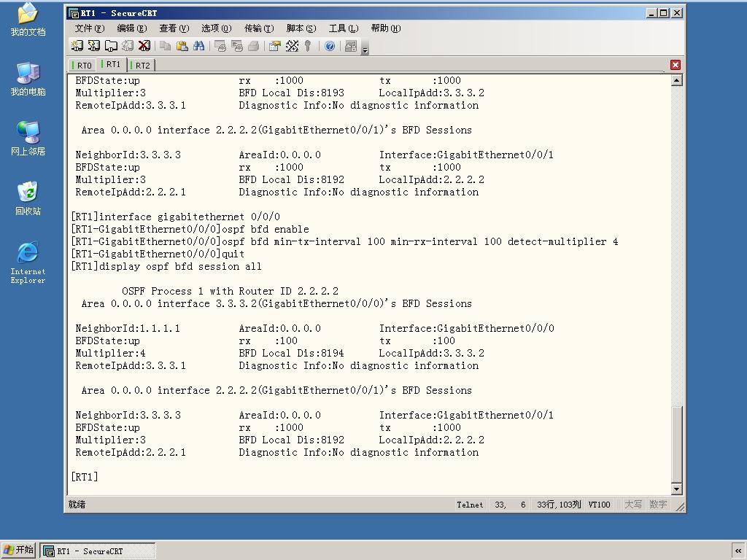Open the 脚本(S) menu
This screenshot has width=747, height=560.
click(301, 28)
